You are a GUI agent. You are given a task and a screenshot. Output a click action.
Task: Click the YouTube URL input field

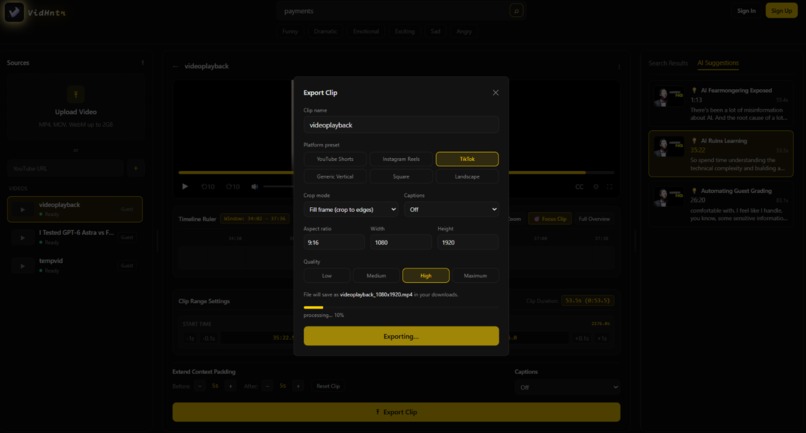pos(66,168)
